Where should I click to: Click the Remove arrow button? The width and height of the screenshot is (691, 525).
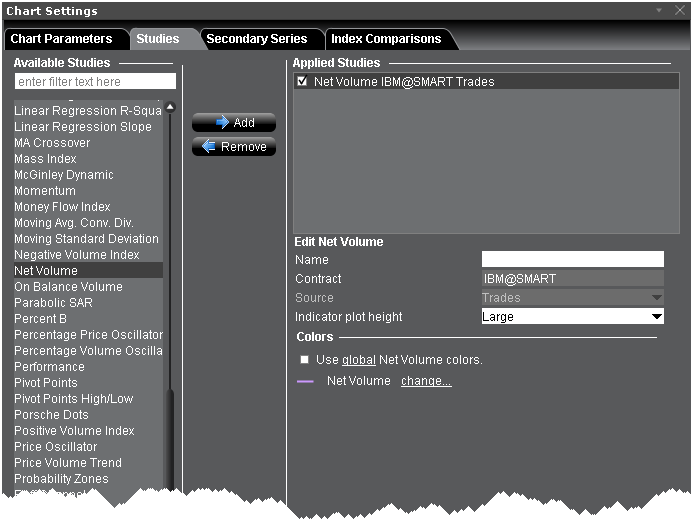click(x=233, y=147)
